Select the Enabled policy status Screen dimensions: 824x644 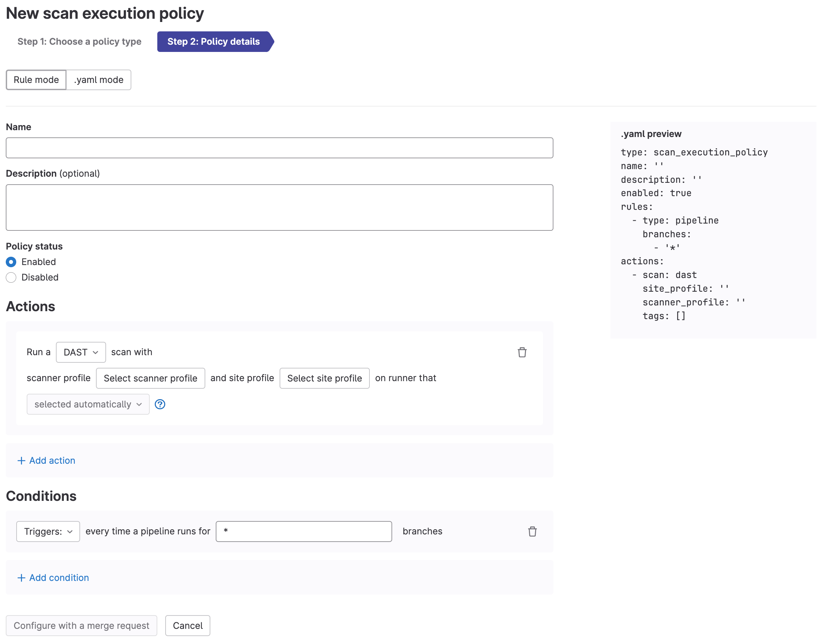11,262
